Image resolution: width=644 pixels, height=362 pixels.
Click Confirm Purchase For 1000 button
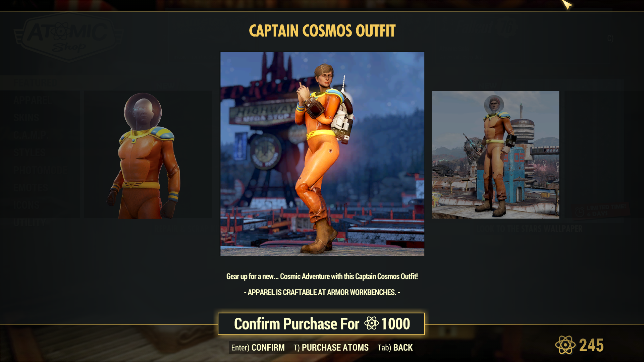coord(321,324)
